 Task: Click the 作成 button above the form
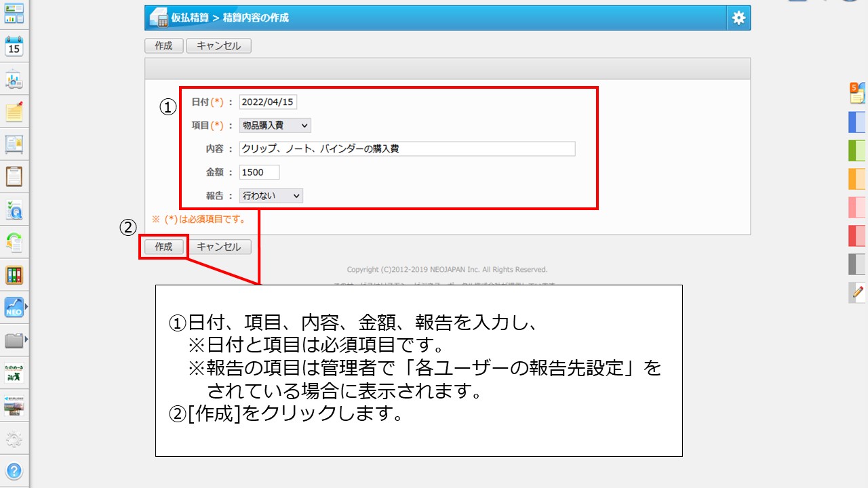[163, 46]
